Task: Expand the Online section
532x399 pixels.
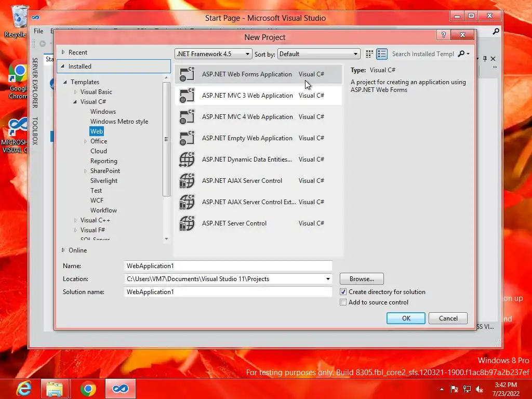Action: click(63, 250)
